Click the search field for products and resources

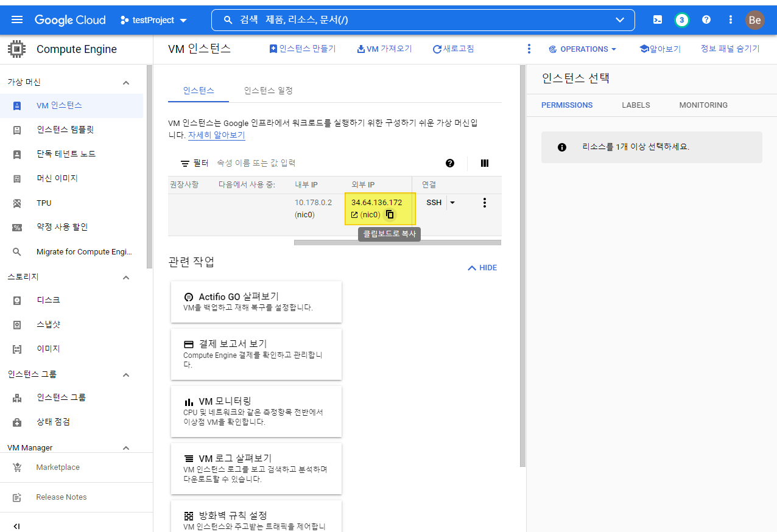(x=423, y=20)
